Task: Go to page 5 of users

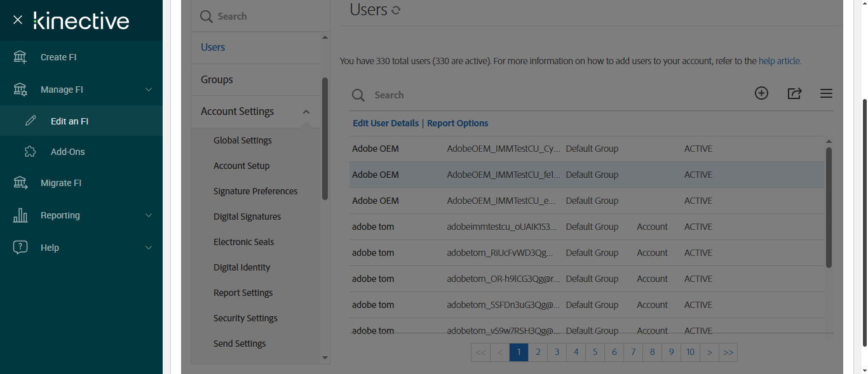Action: tap(595, 352)
